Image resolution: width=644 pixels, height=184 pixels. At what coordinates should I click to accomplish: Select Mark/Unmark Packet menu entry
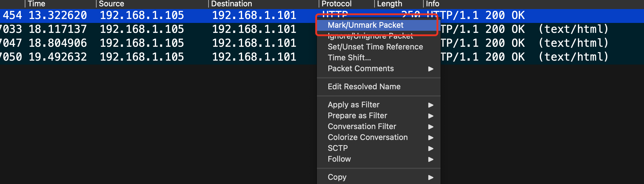(x=365, y=25)
